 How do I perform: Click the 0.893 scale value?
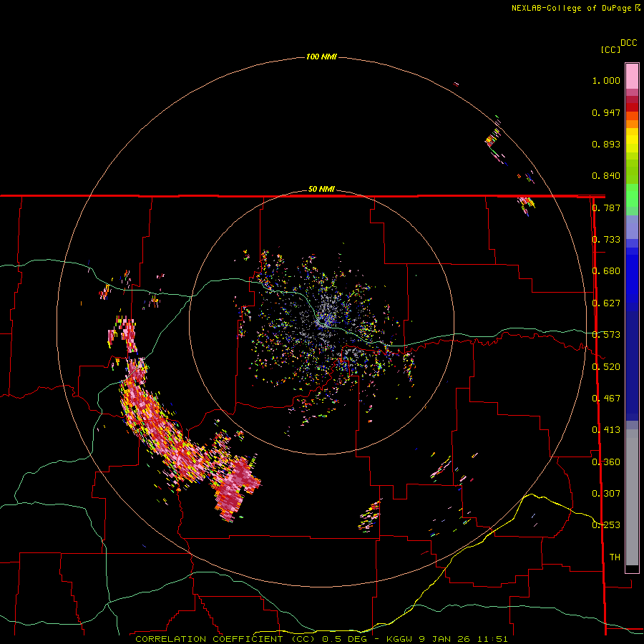click(606, 144)
